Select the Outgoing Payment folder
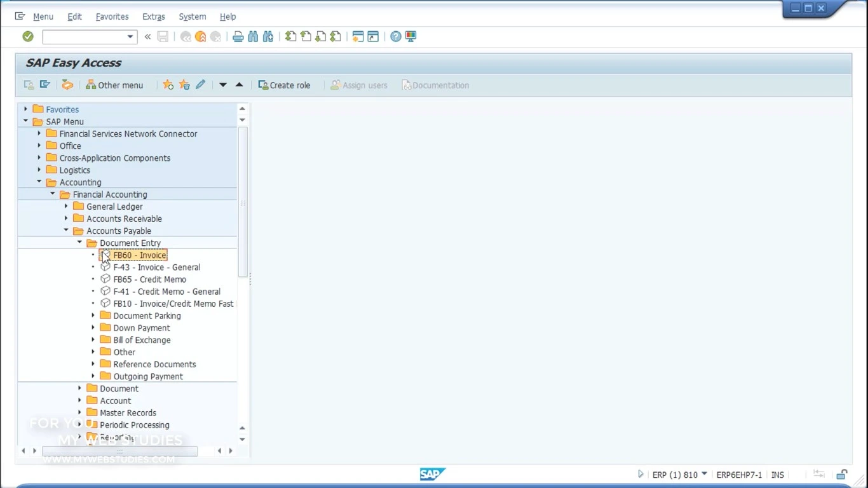Viewport: 868px width, 488px height. 148,376
